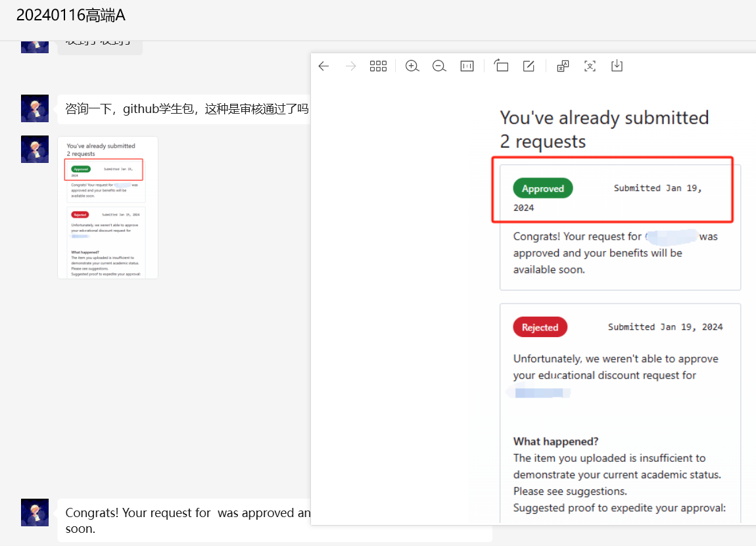Select the chat title 20240116高端A
This screenshot has width=756, height=546.
click(71, 15)
